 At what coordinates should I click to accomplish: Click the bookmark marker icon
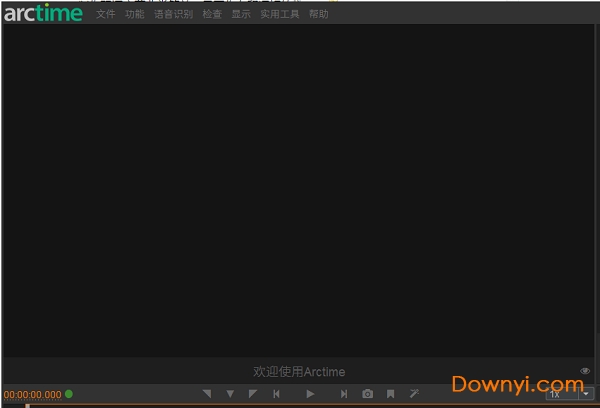[390, 394]
